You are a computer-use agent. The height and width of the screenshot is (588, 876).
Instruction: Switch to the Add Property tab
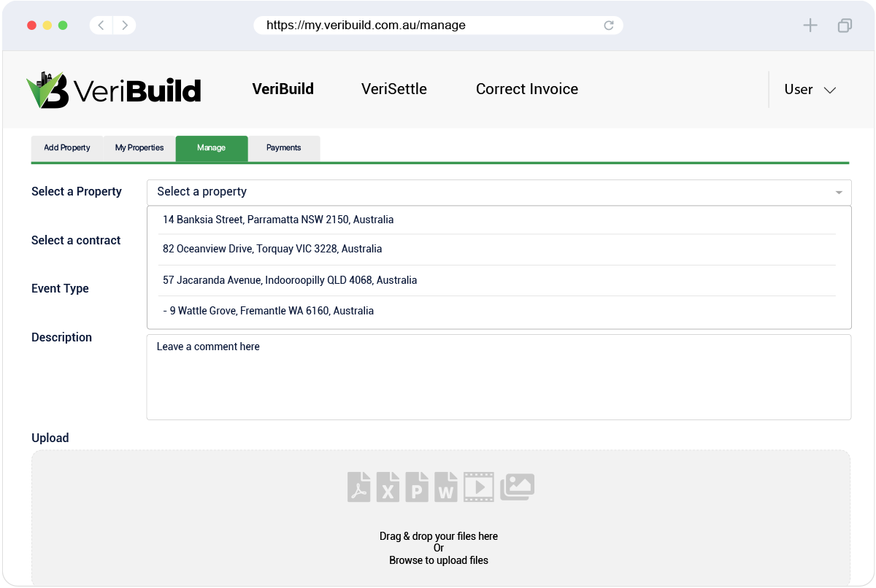[67, 148]
